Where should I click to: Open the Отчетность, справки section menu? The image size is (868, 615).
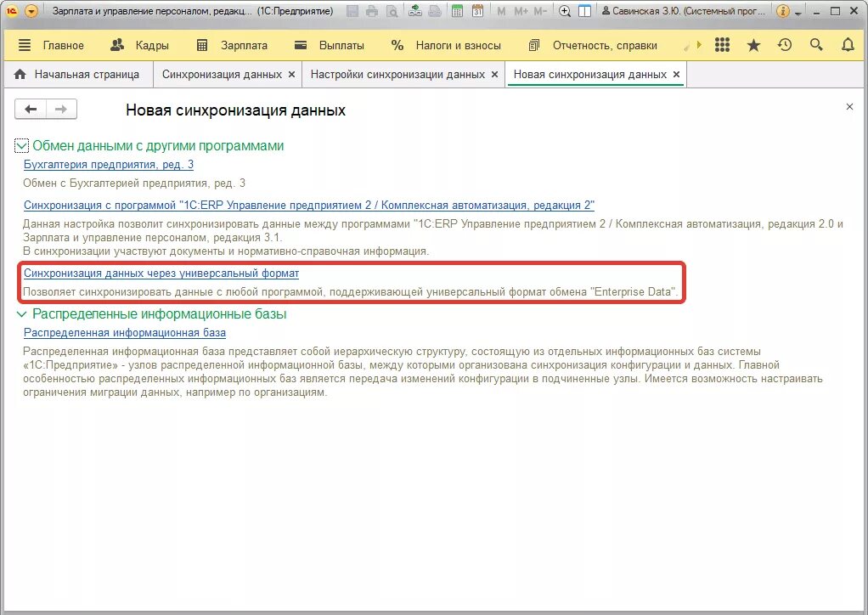pyautogui.click(x=605, y=45)
